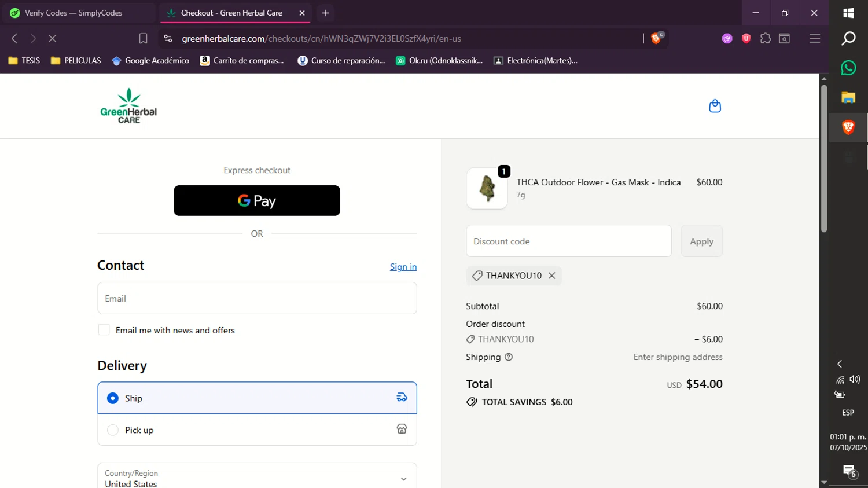
Task: Click 'THCA Outdoor Flower - Gas Mask - Indica' text
Action: [x=598, y=182]
